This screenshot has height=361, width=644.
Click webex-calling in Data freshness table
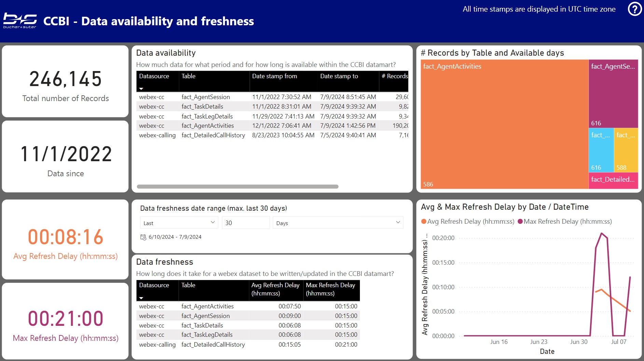pos(157,345)
